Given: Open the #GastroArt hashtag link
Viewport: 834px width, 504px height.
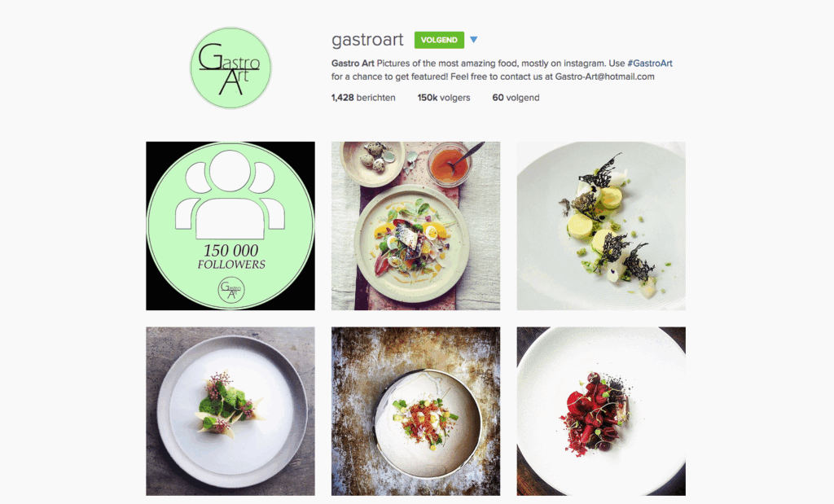Looking at the screenshot, I should pos(649,64).
